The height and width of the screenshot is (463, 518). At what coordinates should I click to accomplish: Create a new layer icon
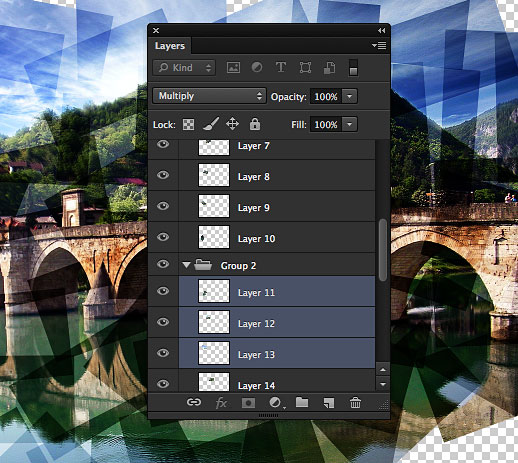[x=329, y=403]
